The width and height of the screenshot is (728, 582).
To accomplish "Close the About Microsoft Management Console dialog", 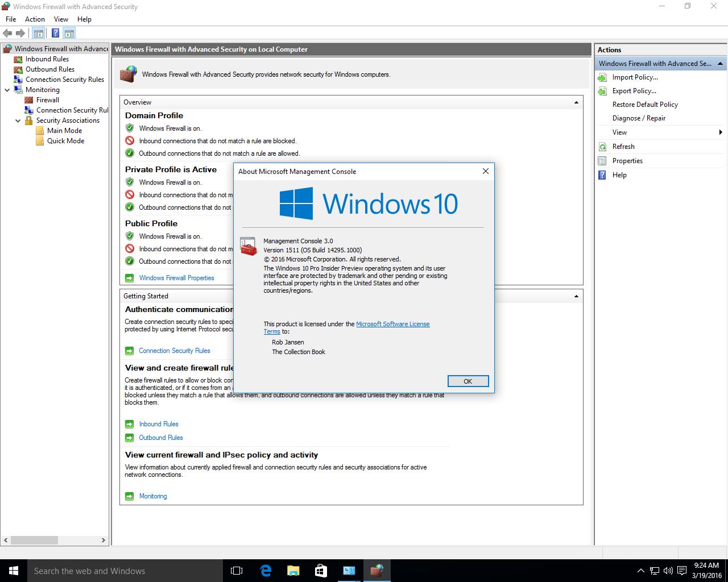I will (x=485, y=171).
